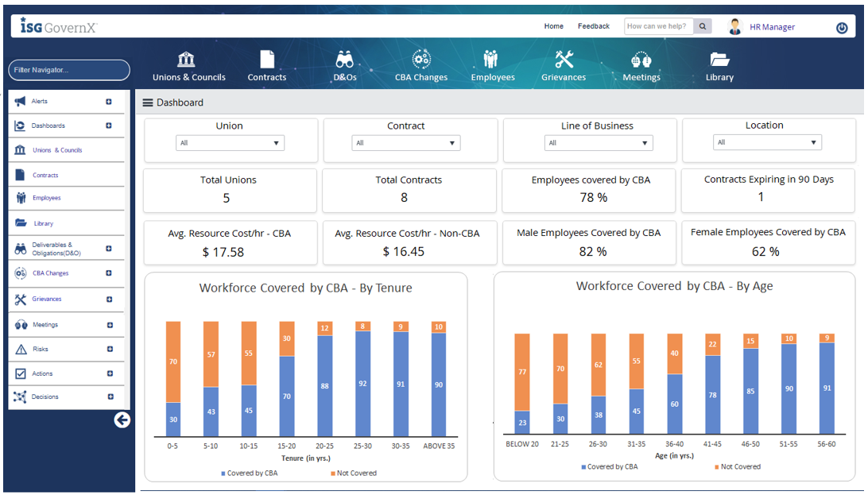868x495 pixels.
Task: Go to Home in the header
Action: (553, 26)
